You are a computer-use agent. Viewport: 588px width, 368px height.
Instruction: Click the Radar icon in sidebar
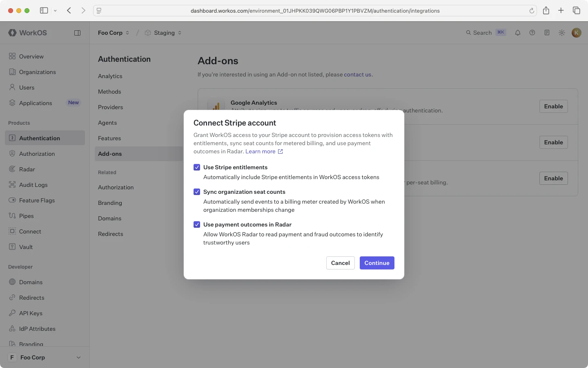click(x=12, y=169)
